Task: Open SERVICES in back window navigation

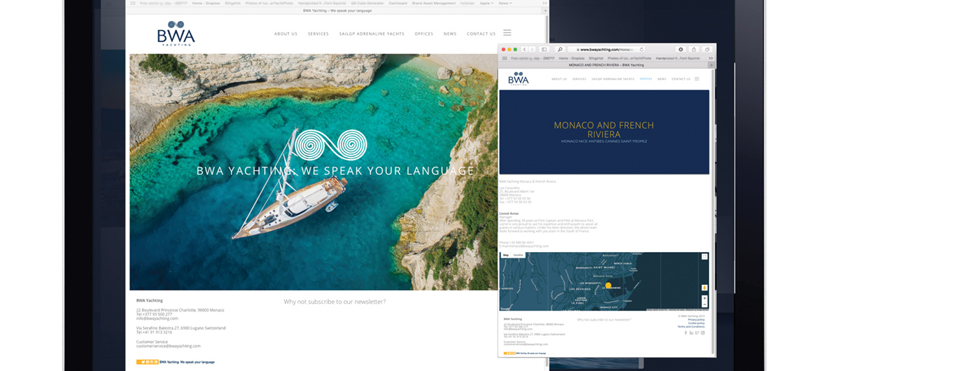Action: click(x=318, y=34)
